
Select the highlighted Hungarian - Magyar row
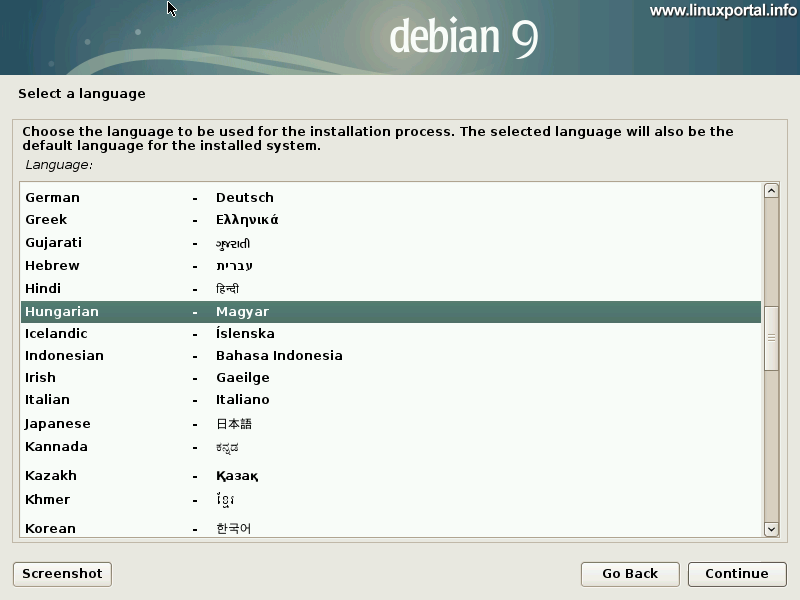click(x=391, y=312)
